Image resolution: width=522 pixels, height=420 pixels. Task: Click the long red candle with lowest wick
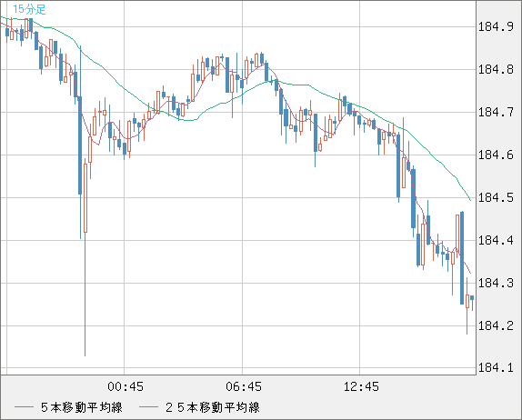[x=85, y=257]
